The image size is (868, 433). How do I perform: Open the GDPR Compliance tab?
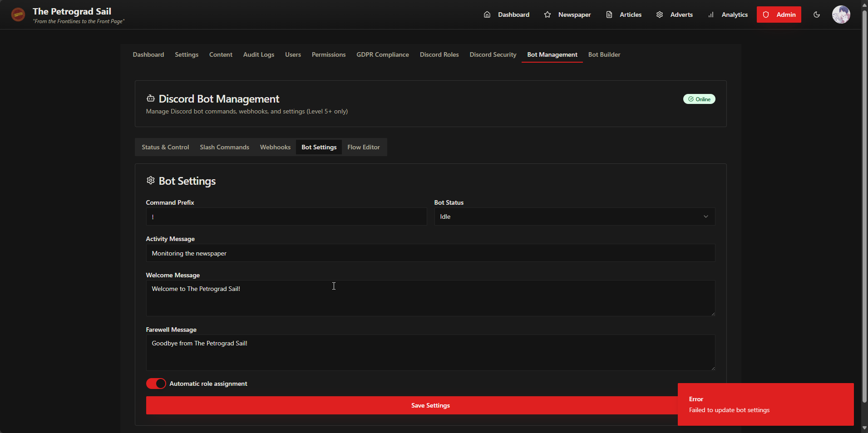click(383, 54)
